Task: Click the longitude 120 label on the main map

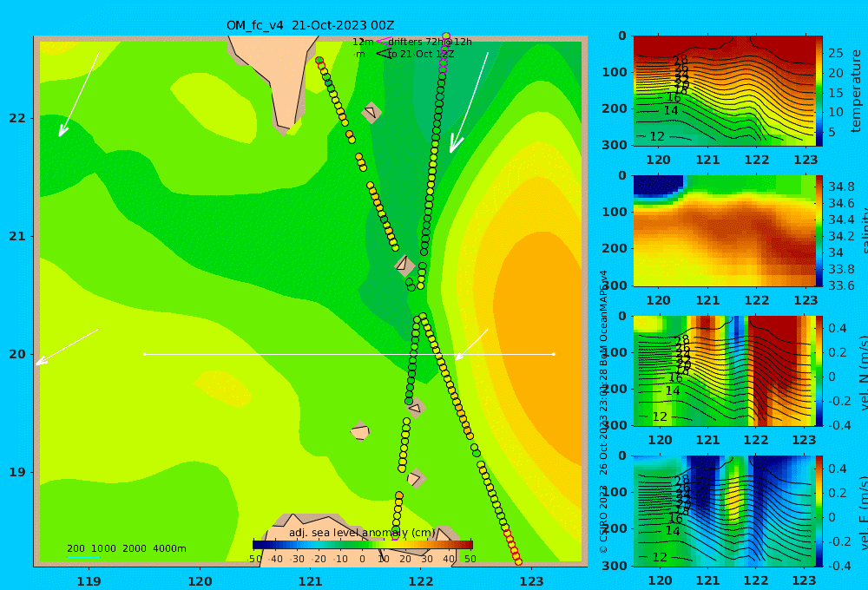Action: 200,581
